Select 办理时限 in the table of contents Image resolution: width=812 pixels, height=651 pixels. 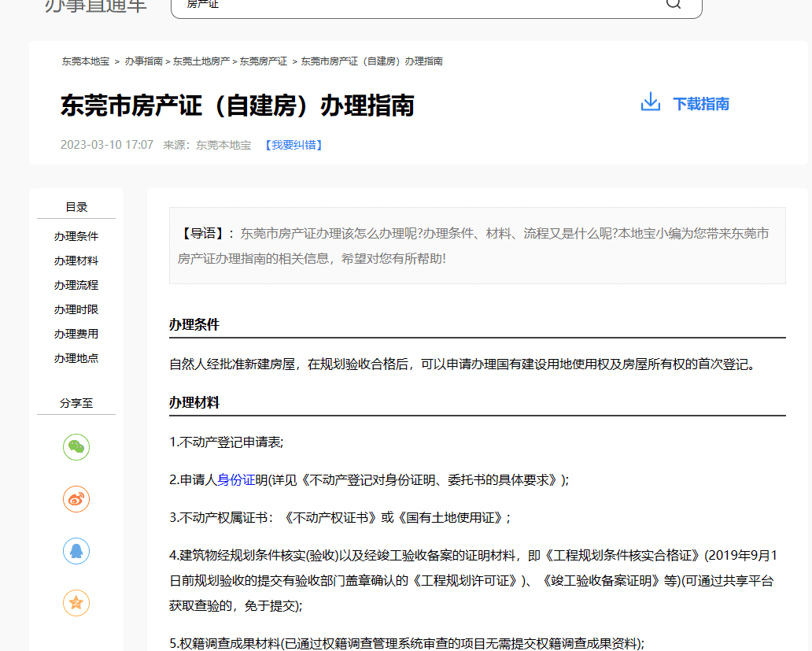tap(76, 309)
